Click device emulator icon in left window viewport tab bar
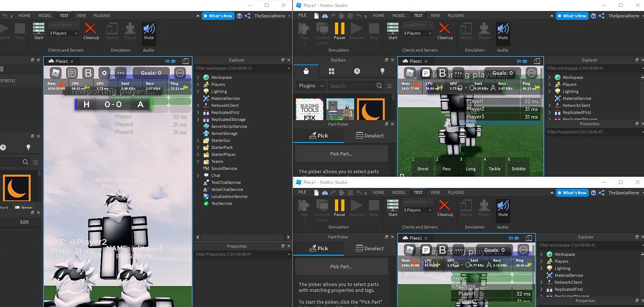 185,61
